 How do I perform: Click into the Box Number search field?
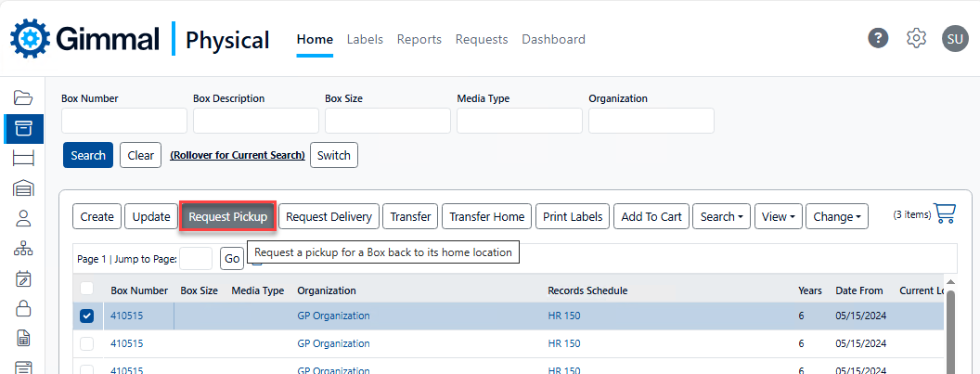[124, 121]
